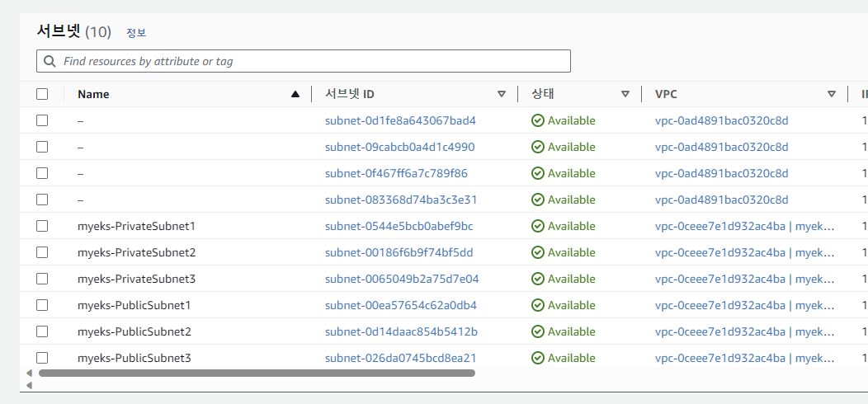Select the myeks-PrivateSubnet1 checkbox

42,226
